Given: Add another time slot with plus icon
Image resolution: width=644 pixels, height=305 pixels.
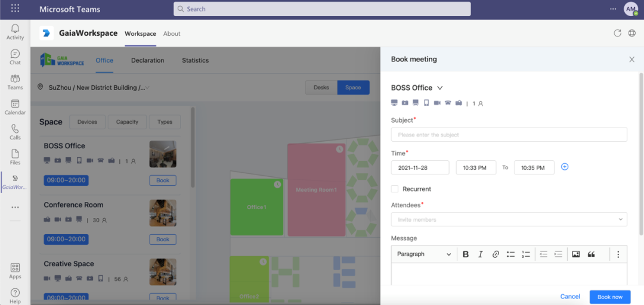Looking at the screenshot, I should pyautogui.click(x=565, y=167).
